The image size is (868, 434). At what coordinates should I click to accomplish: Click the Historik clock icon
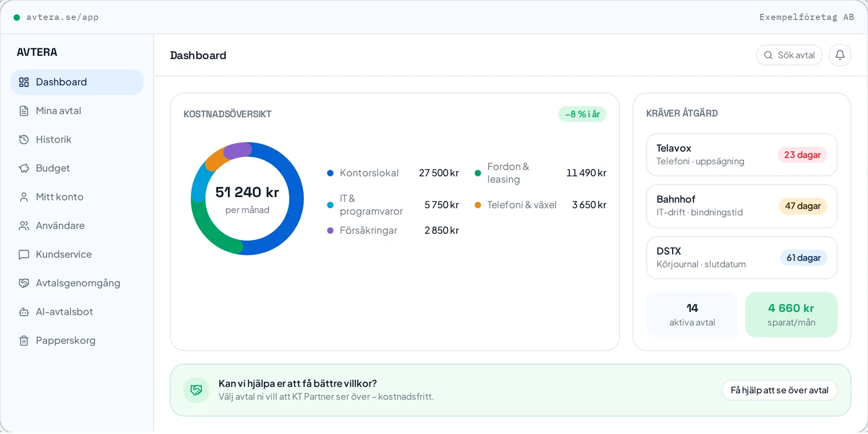(x=24, y=139)
